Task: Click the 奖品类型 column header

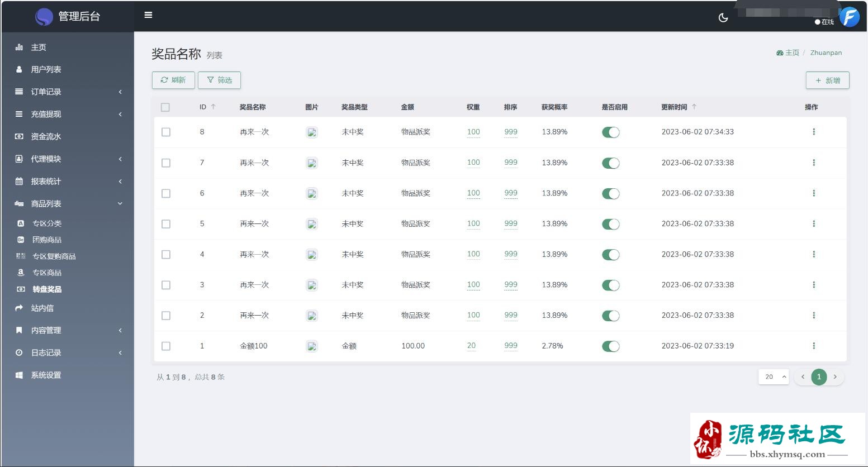Action: (x=354, y=107)
